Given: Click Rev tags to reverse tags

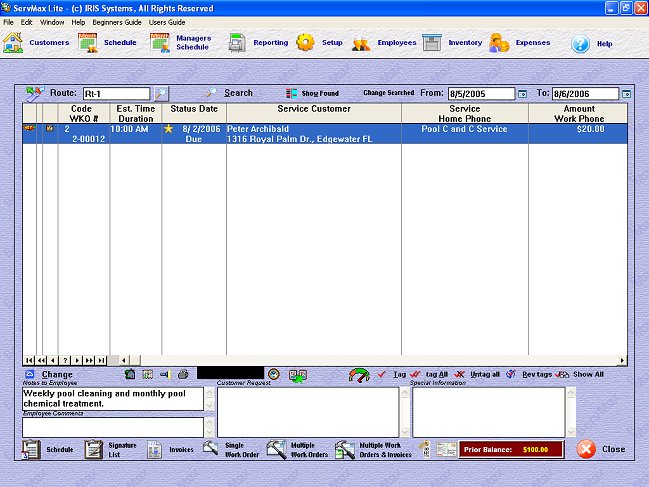Looking at the screenshot, I should tap(529, 374).
